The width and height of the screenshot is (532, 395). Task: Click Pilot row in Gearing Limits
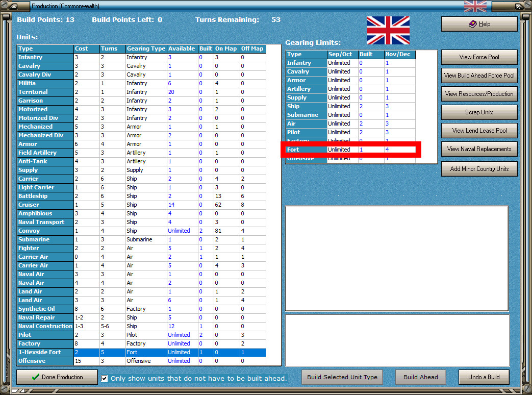(351, 132)
